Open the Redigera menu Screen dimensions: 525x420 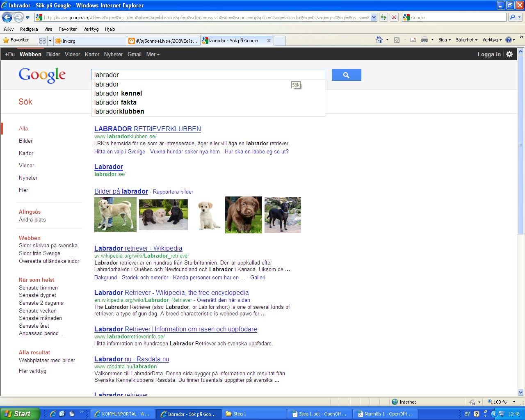(29, 29)
